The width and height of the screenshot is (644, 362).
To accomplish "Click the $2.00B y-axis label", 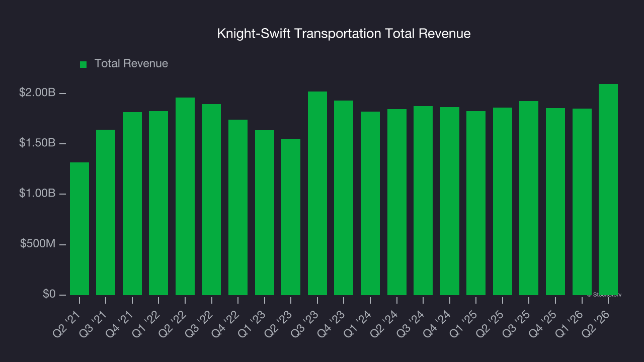I will coord(37,93).
